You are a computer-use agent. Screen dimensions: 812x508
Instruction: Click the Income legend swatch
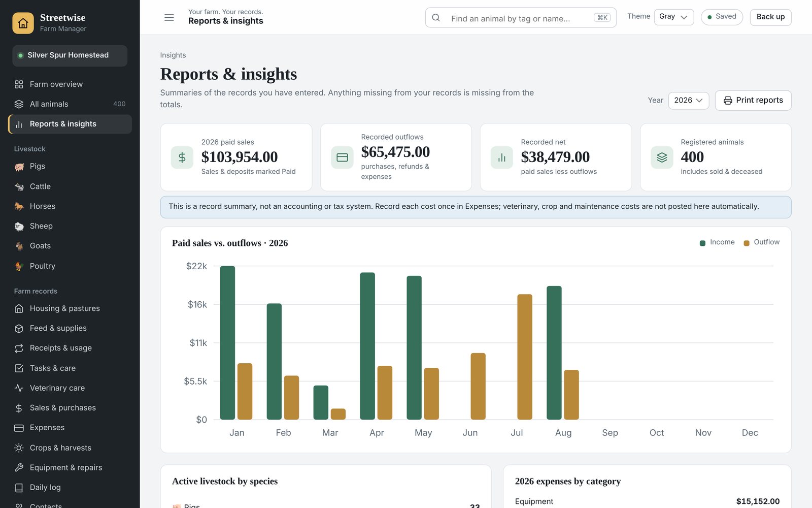tap(702, 243)
